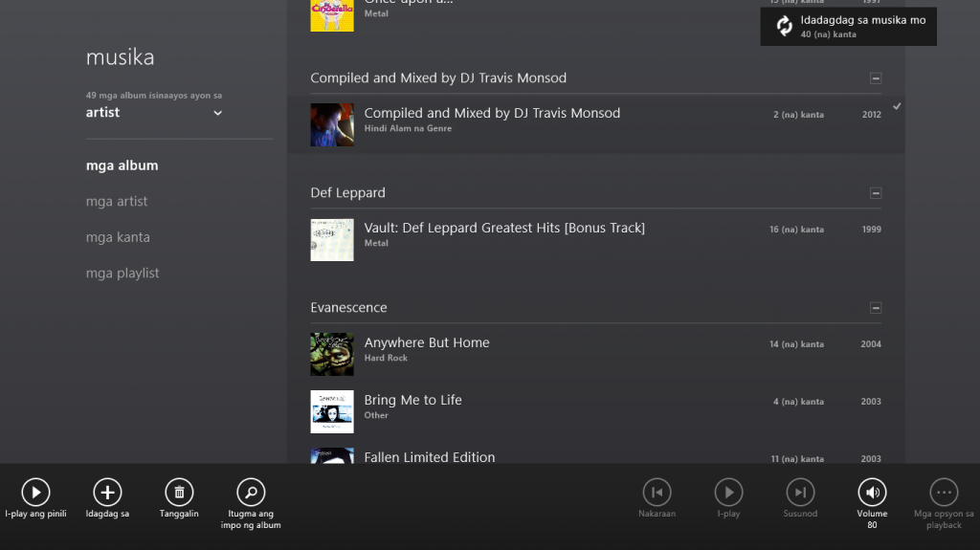The image size is (980, 550).
Task: Click the 4 (na) kanta count
Action: [x=798, y=402]
